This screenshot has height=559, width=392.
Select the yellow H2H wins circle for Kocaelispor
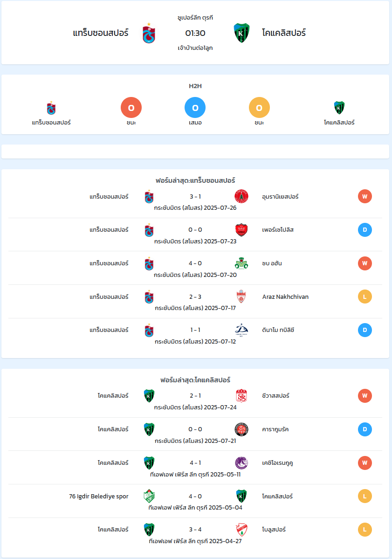pyautogui.click(x=259, y=108)
